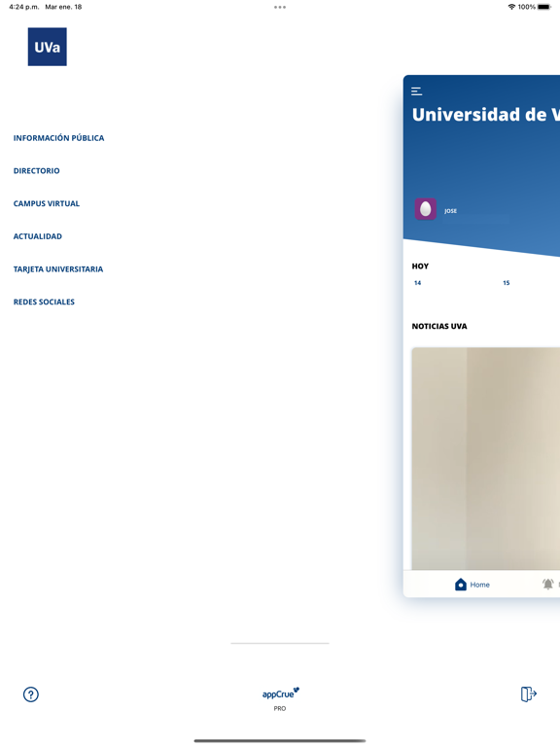
Task: Select hour 15 in HOY schedule
Action: click(507, 283)
